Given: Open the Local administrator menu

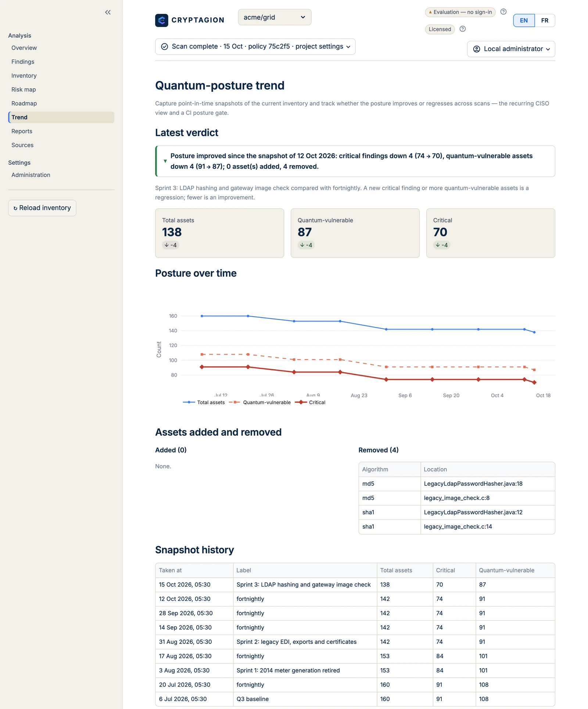Looking at the screenshot, I should pos(511,49).
